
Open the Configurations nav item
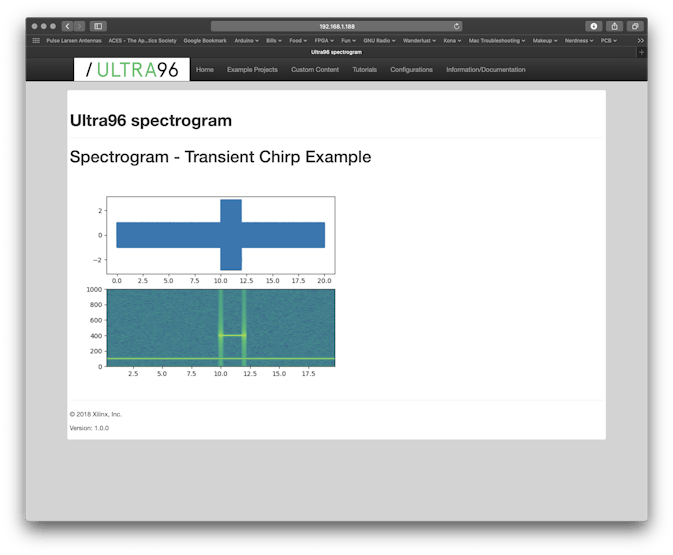click(411, 70)
